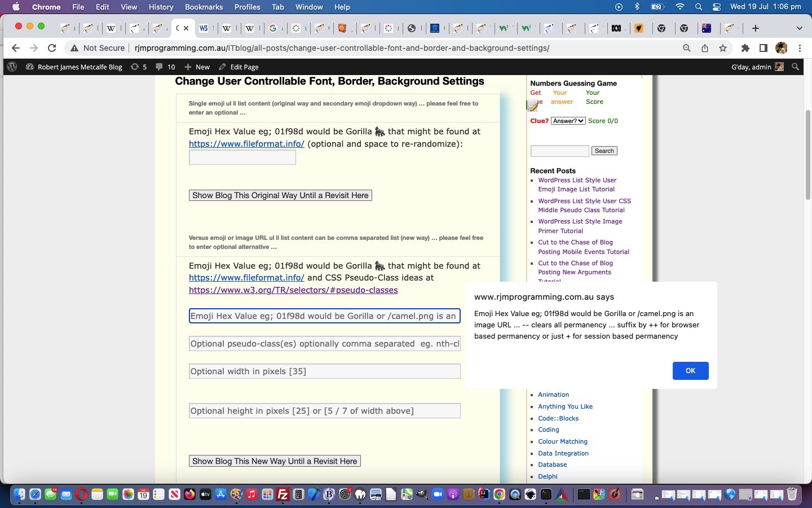Screen dimensions: 812x508
Task: Expand the tab search chevron
Action: pos(799,28)
